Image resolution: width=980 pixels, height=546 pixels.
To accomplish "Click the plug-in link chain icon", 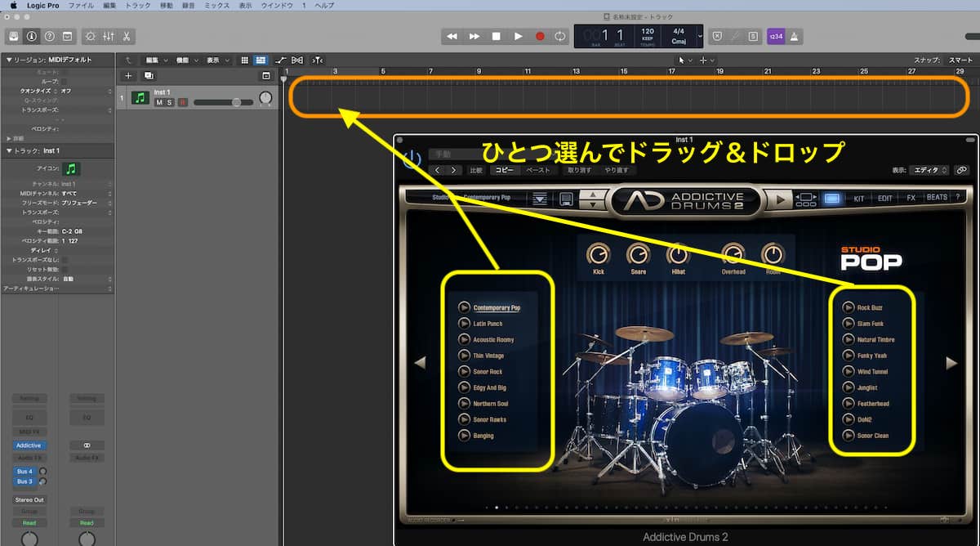I will pyautogui.click(x=962, y=170).
